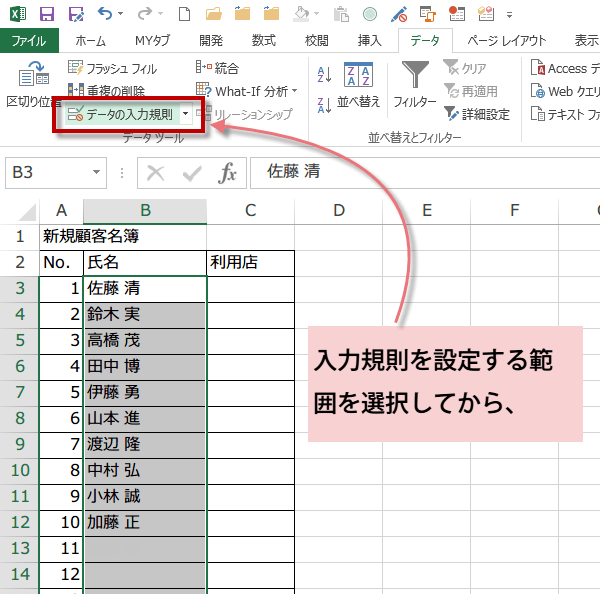Open the ファイル tab
This screenshot has height=594, width=600.
click(x=29, y=41)
